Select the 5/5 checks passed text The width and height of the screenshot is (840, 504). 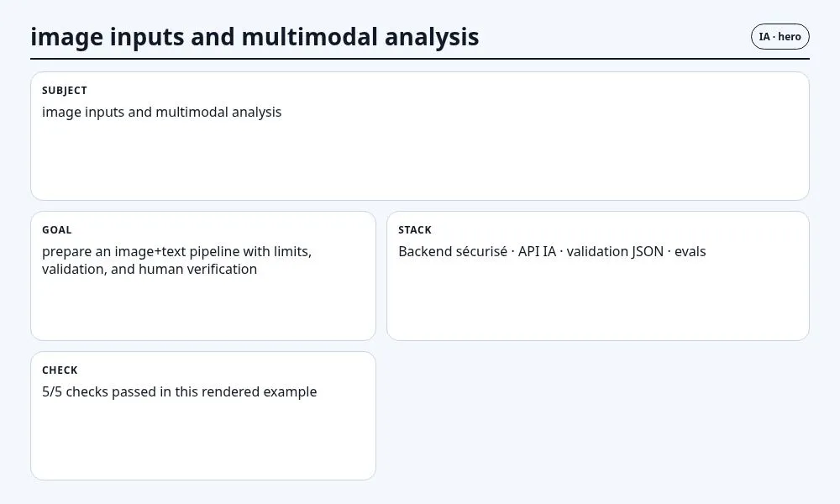pyautogui.click(x=180, y=391)
